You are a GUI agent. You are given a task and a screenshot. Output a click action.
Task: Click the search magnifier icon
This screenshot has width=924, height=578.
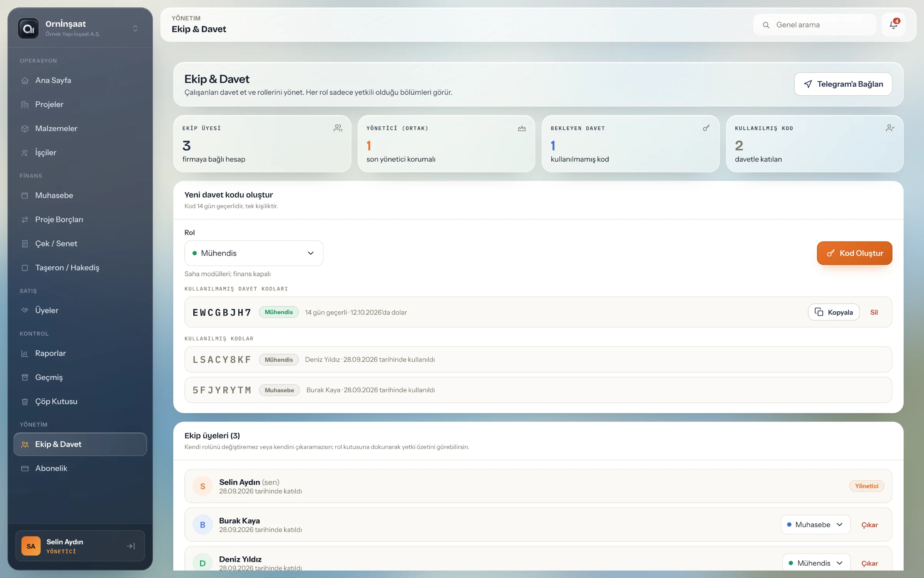pyautogui.click(x=766, y=25)
